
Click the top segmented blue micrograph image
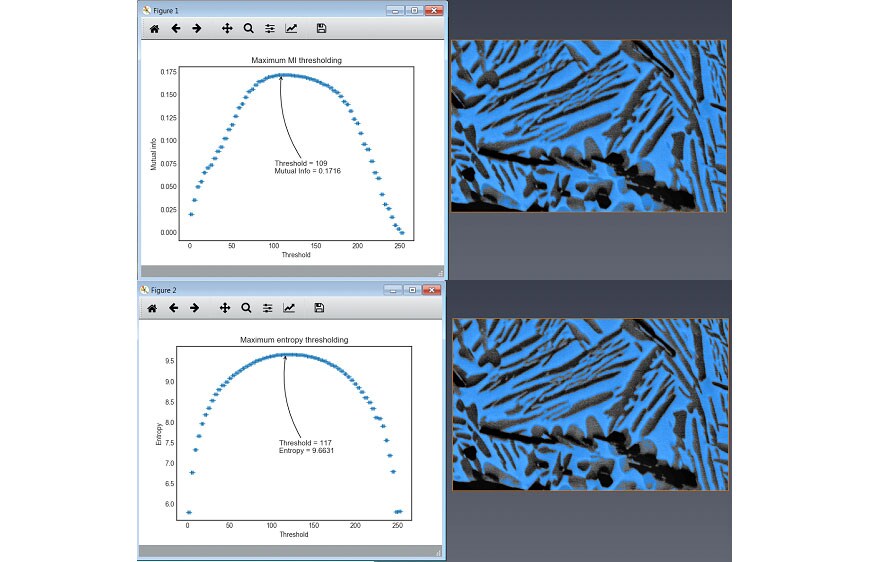tap(588, 126)
